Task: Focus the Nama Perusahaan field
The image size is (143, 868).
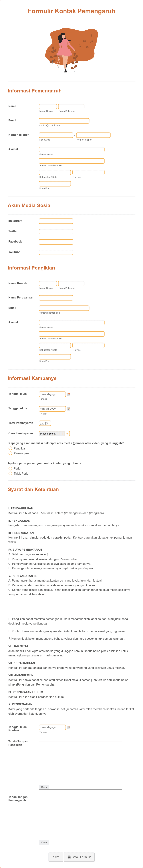Action: tap(56, 298)
